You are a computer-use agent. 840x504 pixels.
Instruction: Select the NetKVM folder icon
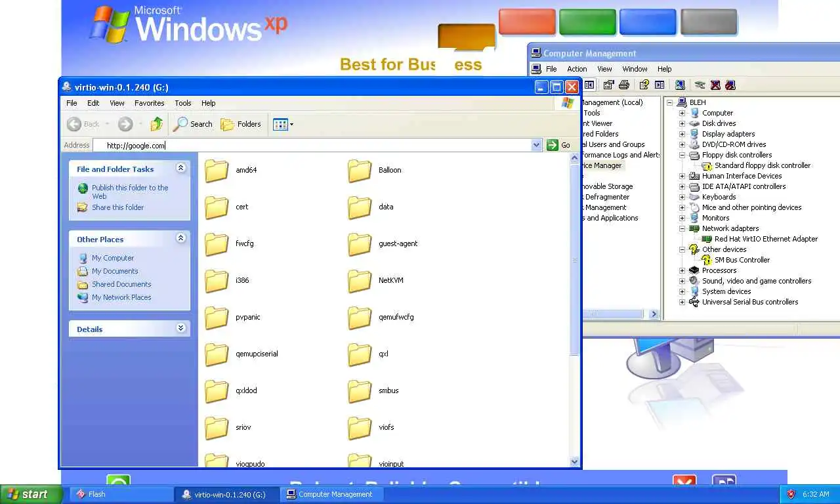pyautogui.click(x=360, y=280)
